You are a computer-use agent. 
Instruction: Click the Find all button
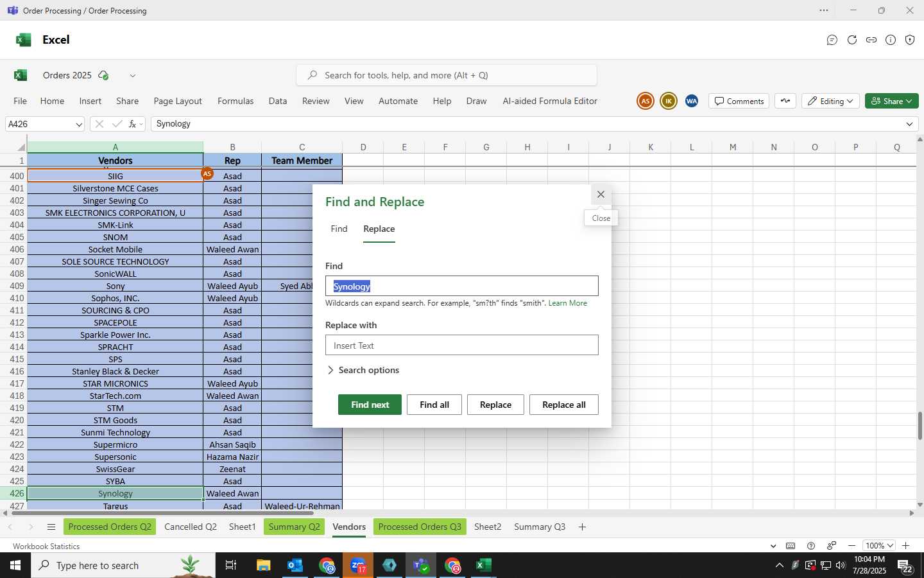point(434,405)
